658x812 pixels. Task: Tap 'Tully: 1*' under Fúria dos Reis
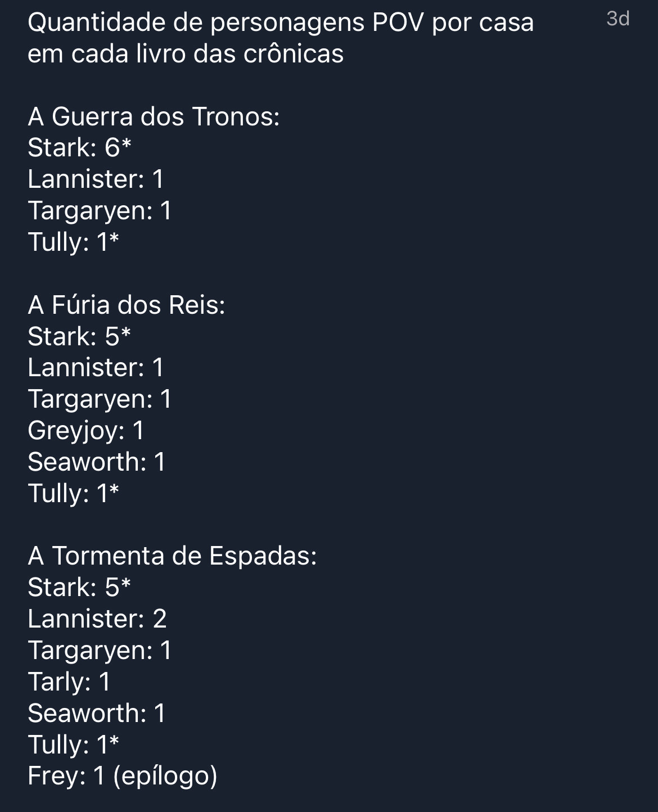pos(74,493)
